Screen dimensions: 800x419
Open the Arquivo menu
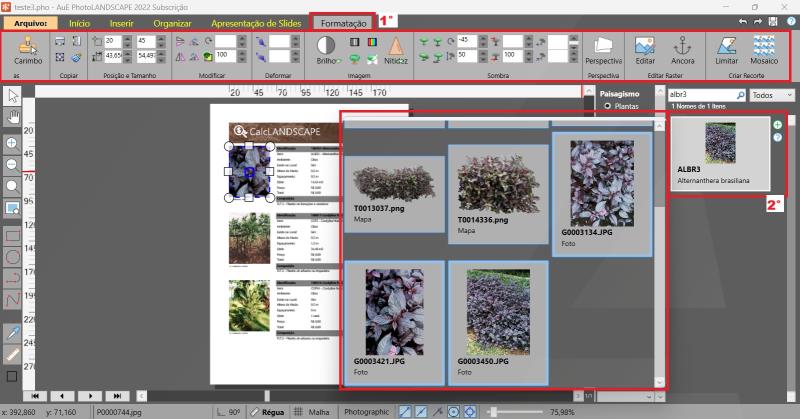[30, 23]
